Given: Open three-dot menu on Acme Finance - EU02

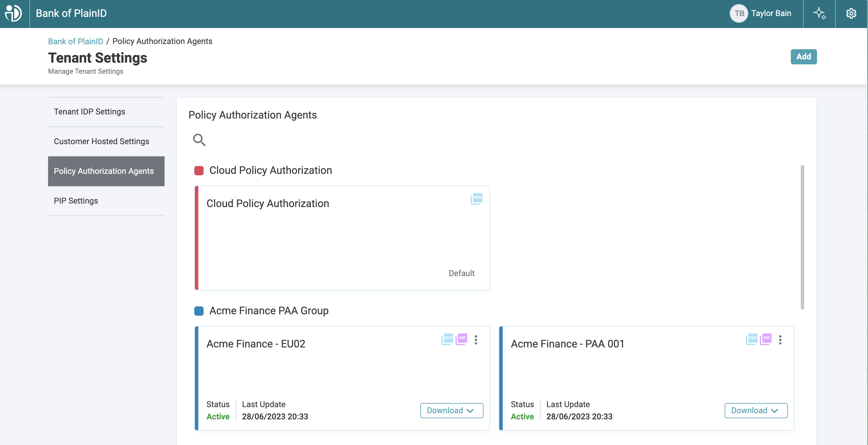Looking at the screenshot, I should [476, 340].
